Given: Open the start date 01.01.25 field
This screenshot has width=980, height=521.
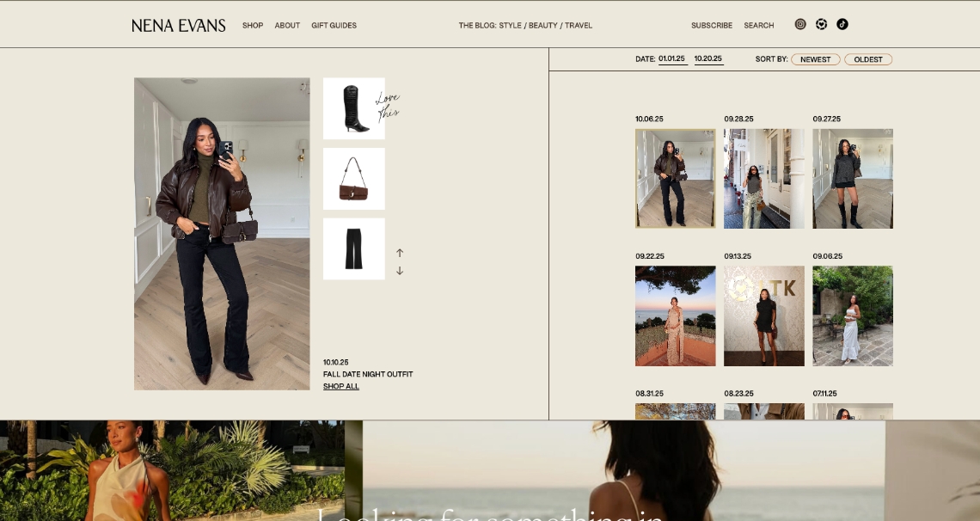Looking at the screenshot, I should (671, 59).
